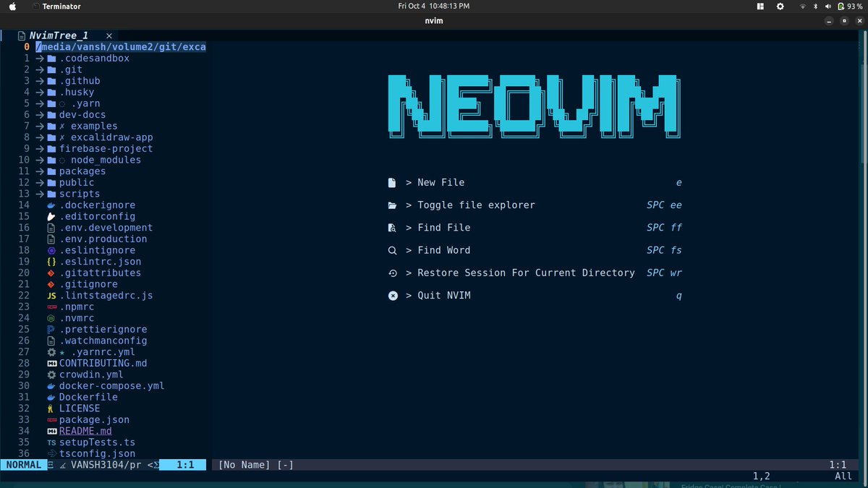Click the Wi-Fi status icon

(802, 7)
